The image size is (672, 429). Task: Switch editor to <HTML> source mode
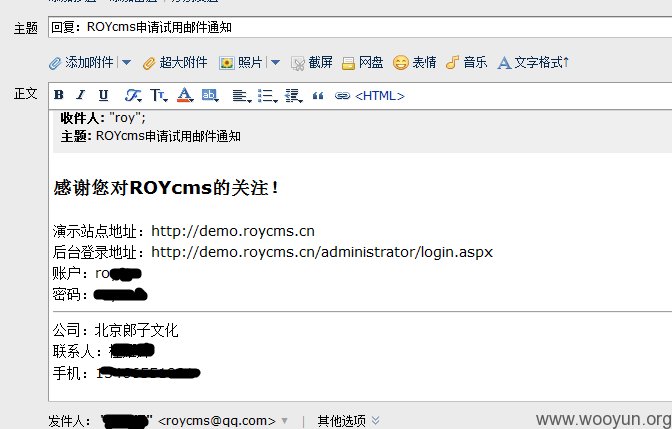[x=380, y=96]
